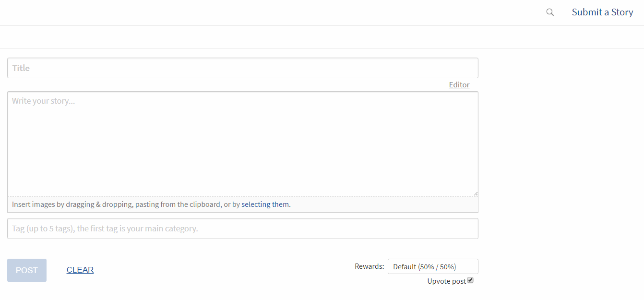Click the 'Insert images by dragging' hint text
The width and height of the screenshot is (644, 300).
click(x=72, y=204)
